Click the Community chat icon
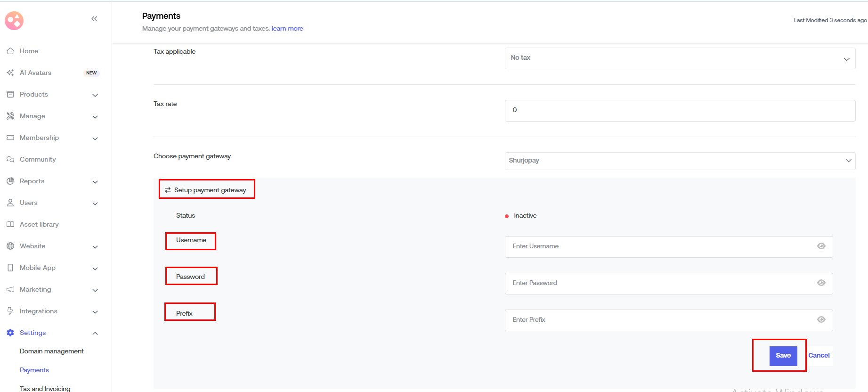 click(10, 159)
